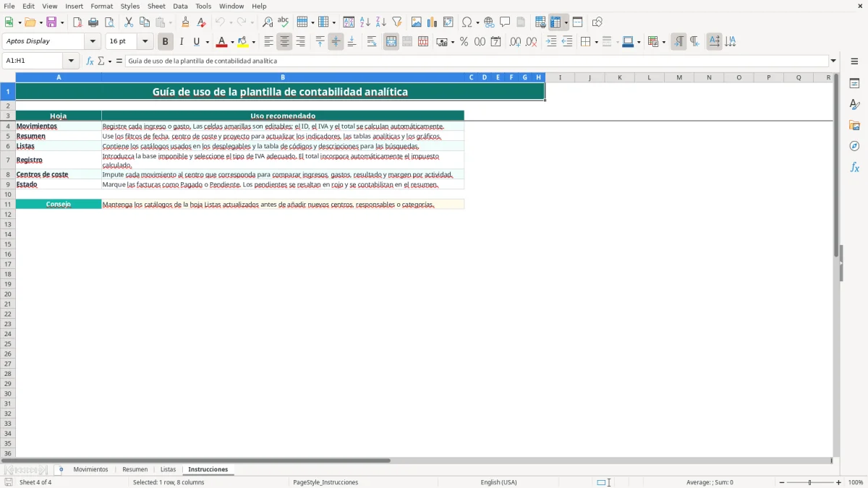Open the Styles menu
The image size is (868, 488).
[x=130, y=6]
